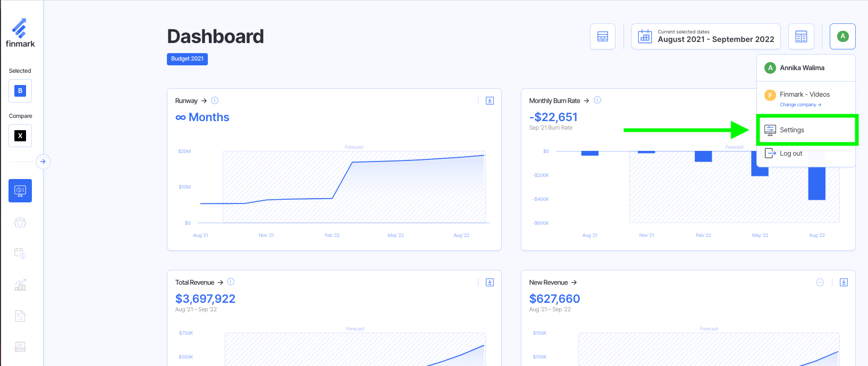Open the bar chart sidebar icon

[x=20, y=285]
